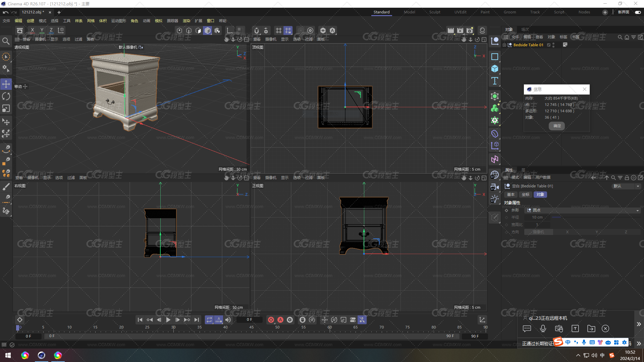Click the render to picture viewer icon
Viewport: 644px width, 362px height.
(460, 31)
